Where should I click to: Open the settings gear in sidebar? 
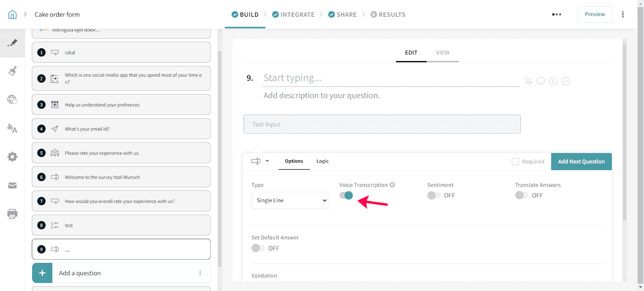tap(12, 157)
